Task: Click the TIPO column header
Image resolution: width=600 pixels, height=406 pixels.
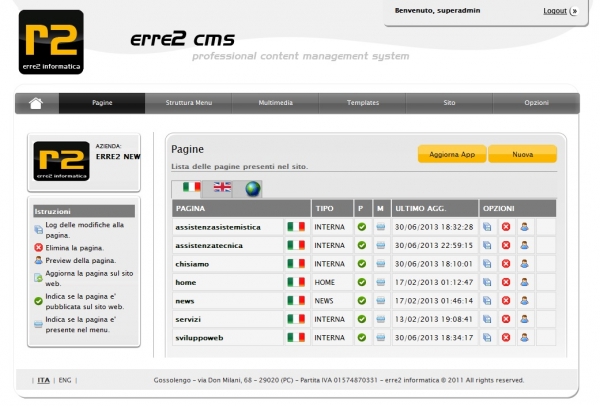Action: [333, 209]
